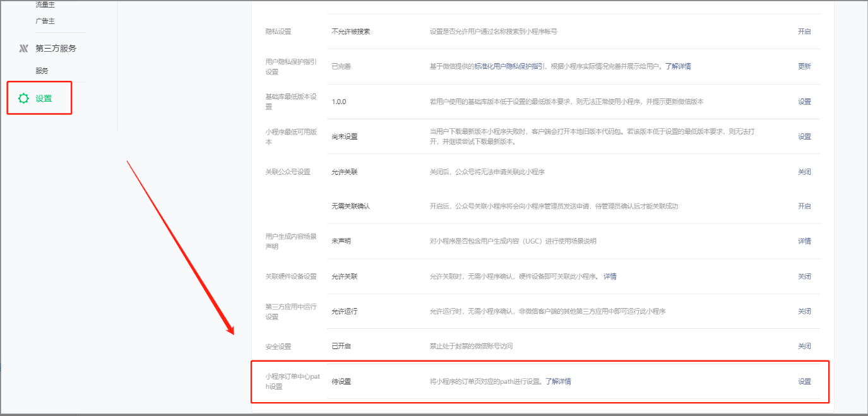868x416 pixels.
Task: Click 更新 for 用户隐私保护指引设置
Action: pos(804,66)
